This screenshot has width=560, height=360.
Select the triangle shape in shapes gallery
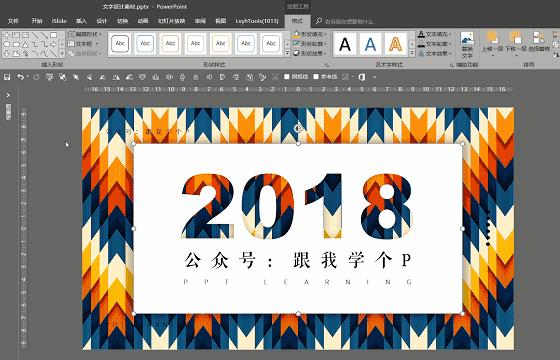[25, 44]
